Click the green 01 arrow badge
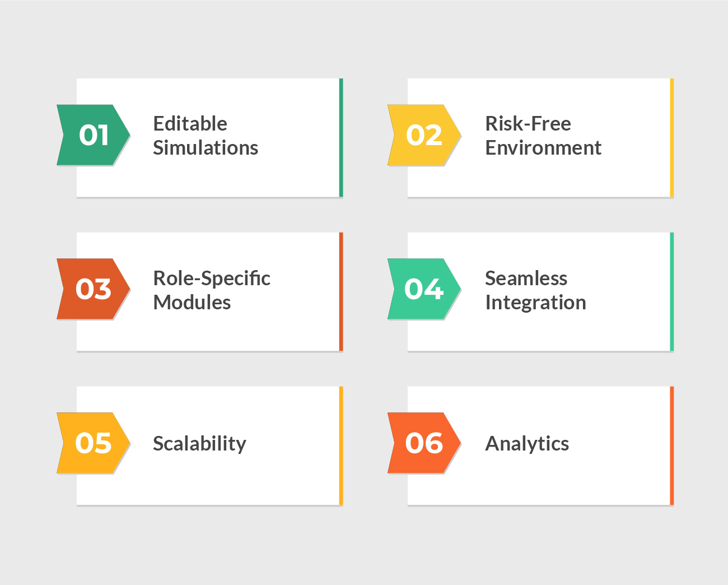The image size is (728, 585). [x=94, y=135]
